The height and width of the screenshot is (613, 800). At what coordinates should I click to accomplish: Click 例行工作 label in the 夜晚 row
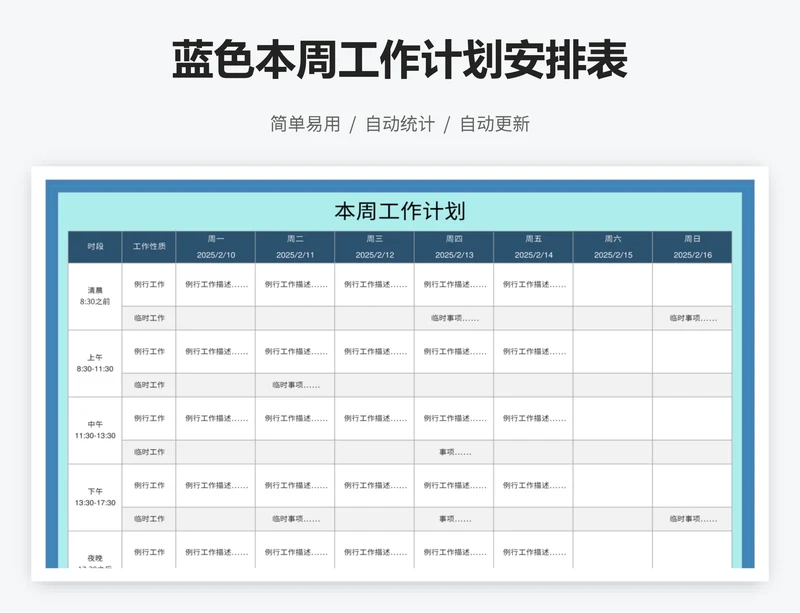149,550
